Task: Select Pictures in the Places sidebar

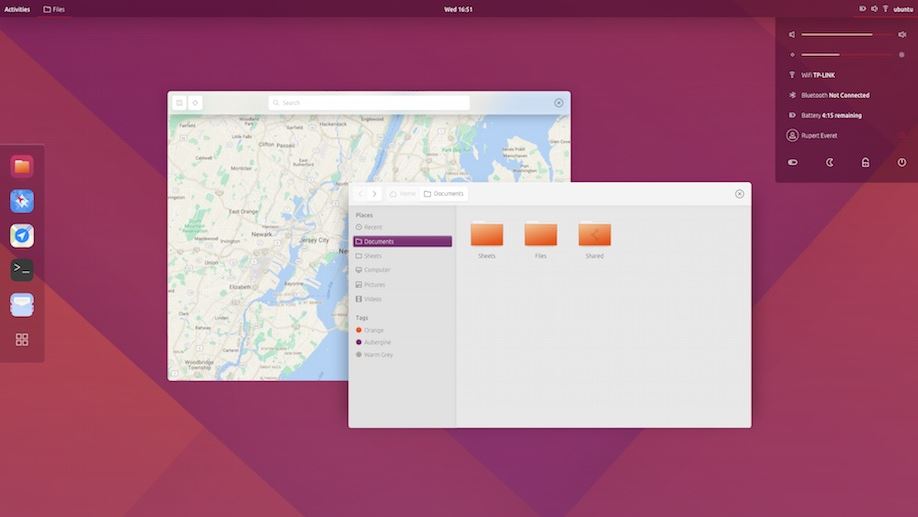Action: pos(374,284)
